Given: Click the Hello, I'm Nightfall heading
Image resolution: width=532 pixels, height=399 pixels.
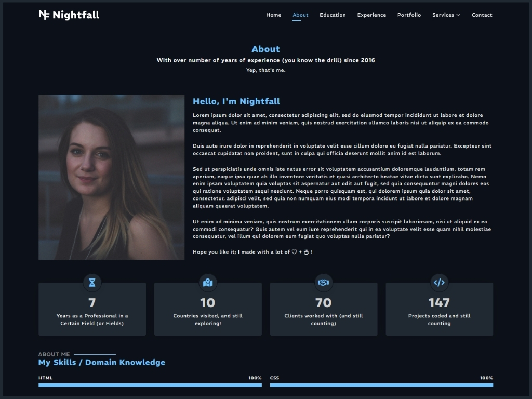Looking at the screenshot, I should click(236, 101).
